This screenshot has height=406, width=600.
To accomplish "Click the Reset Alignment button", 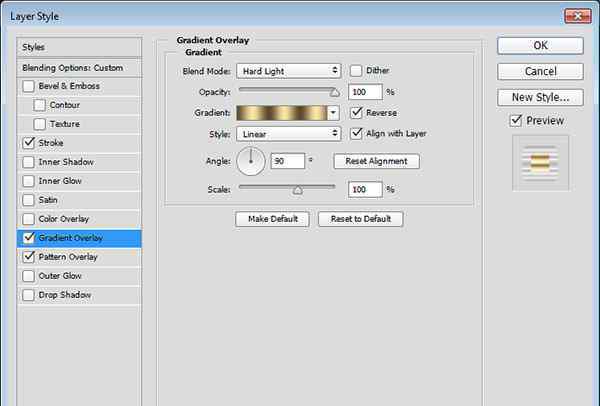I will 377,161.
